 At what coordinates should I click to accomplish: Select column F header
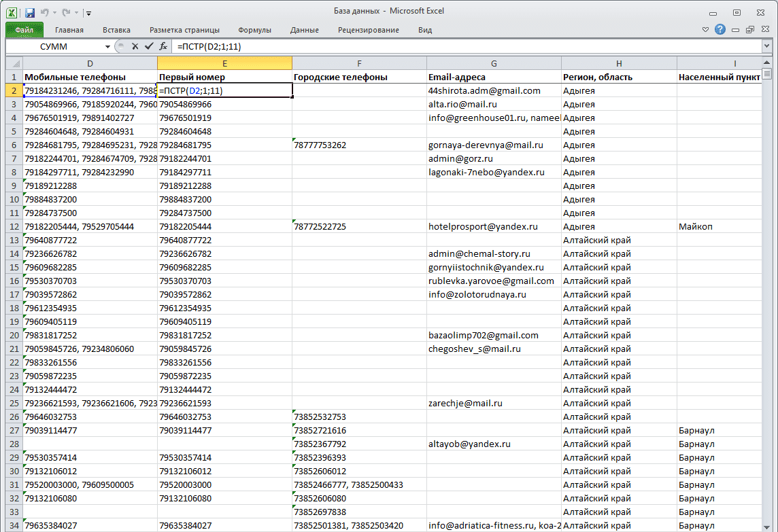tap(359, 63)
